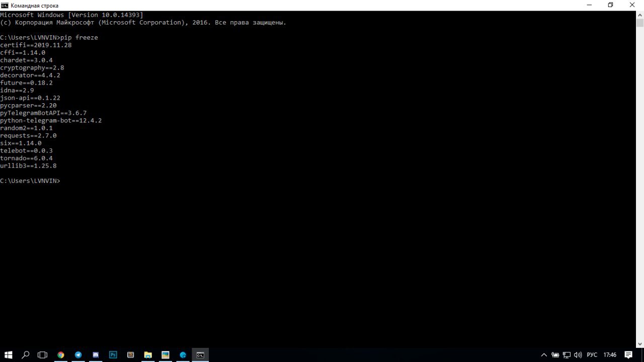
Task: Click the line 'pyTelegramBotAPI==3.6.7'
Action: pos(43,113)
